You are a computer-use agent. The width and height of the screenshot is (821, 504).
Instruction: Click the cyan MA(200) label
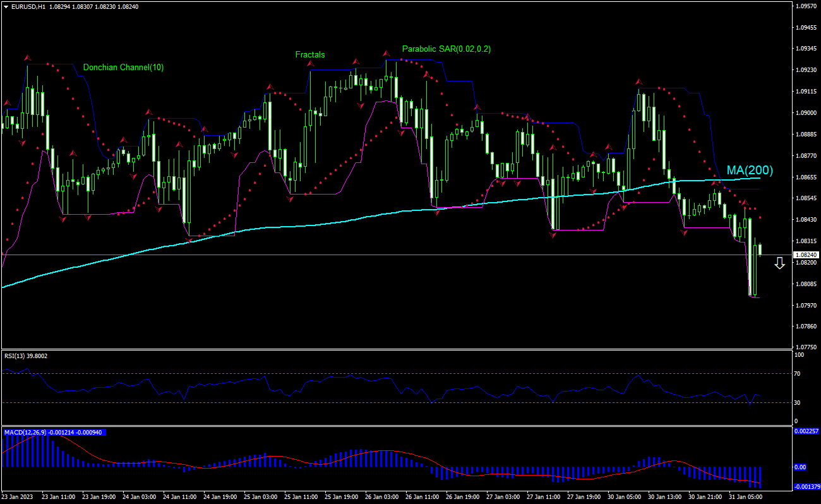(750, 171)
